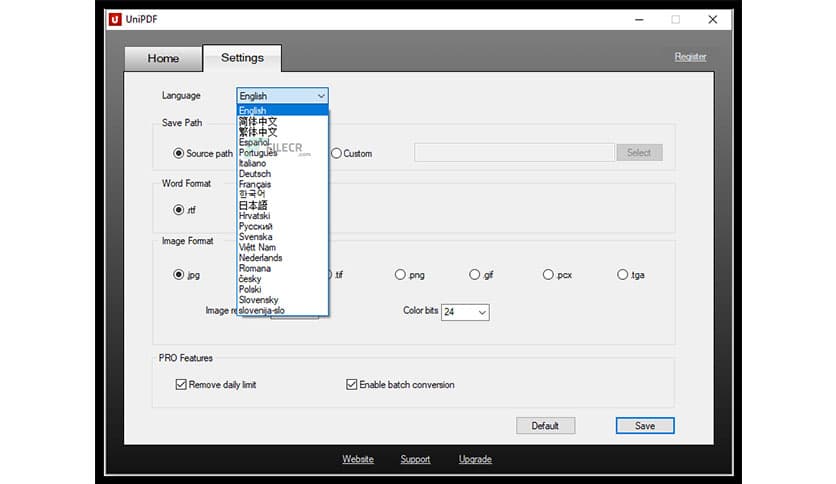This screenshot has width=836, height=484.
Task: Select Italiano language option
Action: click(x=283, y=163)
